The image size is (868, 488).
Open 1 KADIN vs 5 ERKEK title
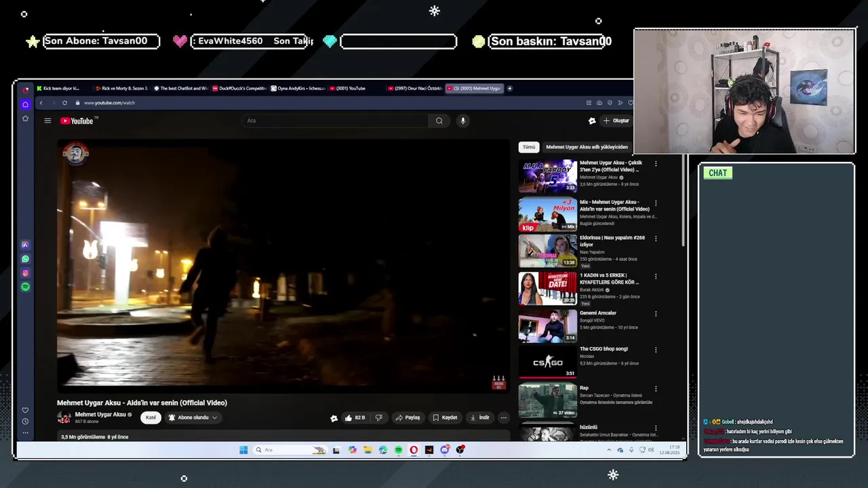pyautogui.click(x=609, y=279)
